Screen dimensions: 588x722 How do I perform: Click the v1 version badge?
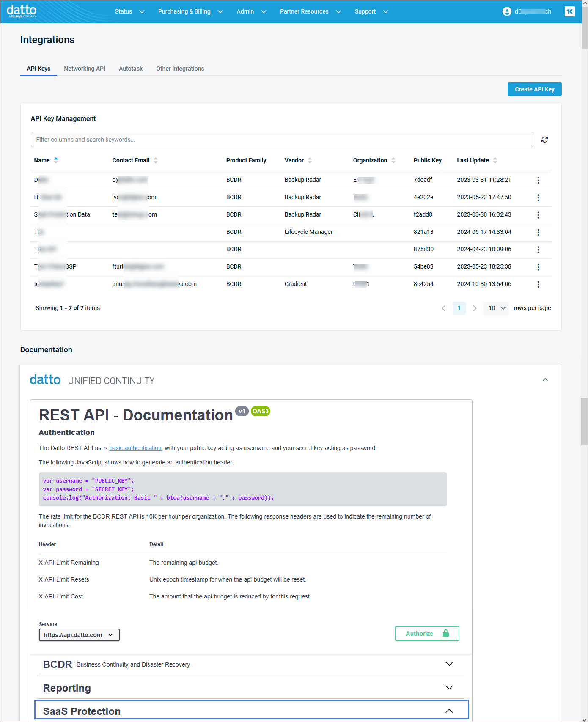[242, 411]
